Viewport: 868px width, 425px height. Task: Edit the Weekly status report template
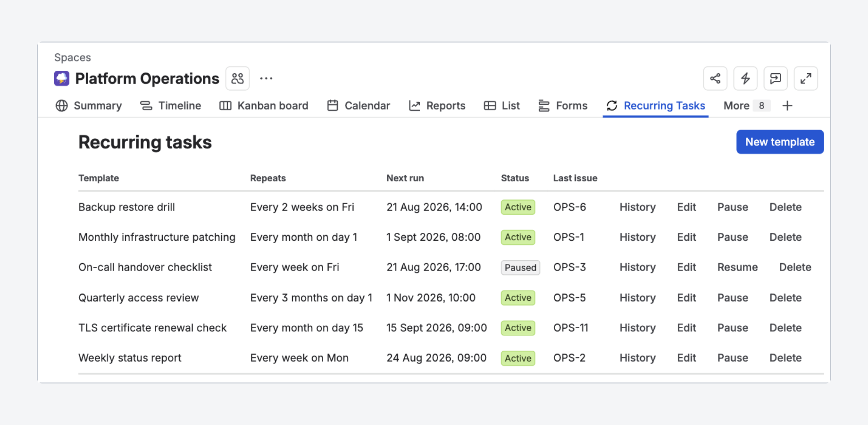pyautogui.click(x=687, y=358)
